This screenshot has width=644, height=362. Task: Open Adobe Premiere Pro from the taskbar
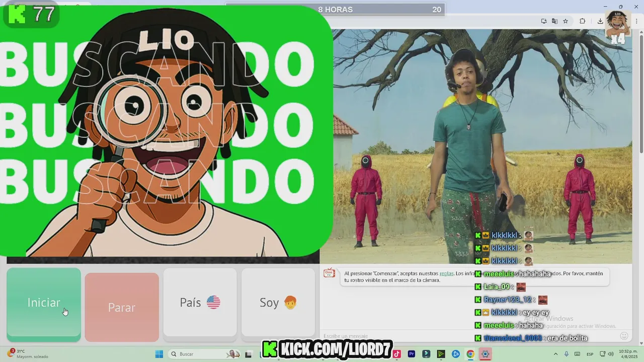[412, 354]
